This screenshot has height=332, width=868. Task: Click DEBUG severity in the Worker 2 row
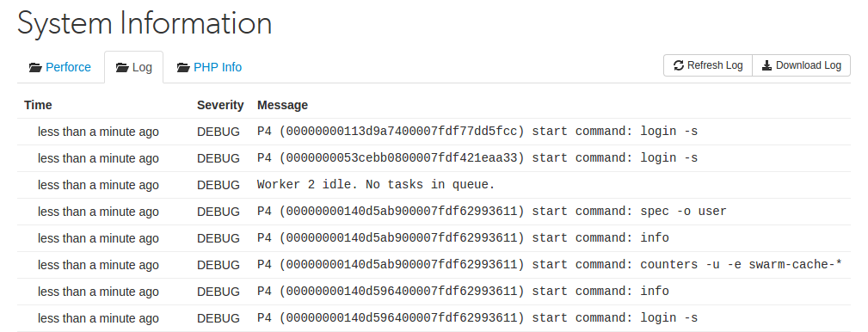pos(219,185)
